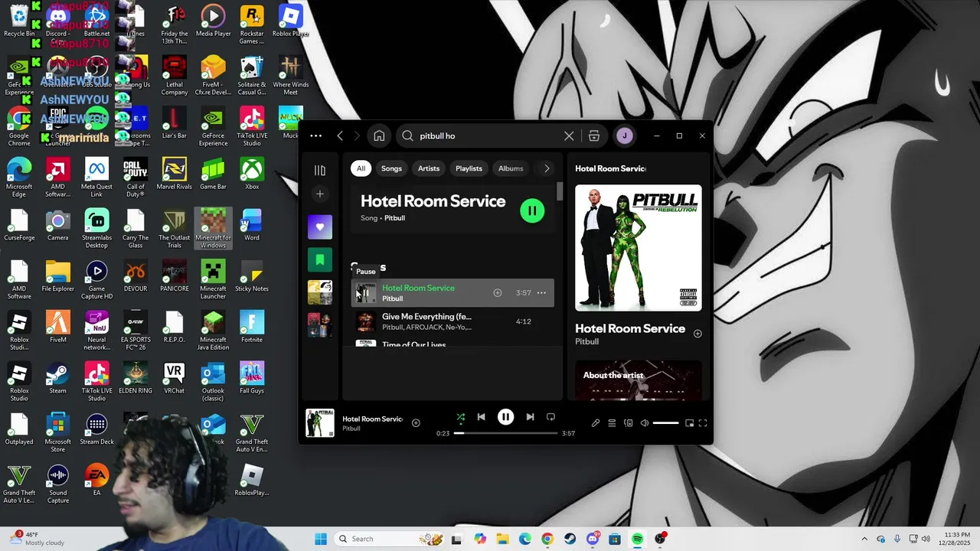This screenshot has width=980, height=551.
Task: Open Steam from the taskbar
Action: 570,539
